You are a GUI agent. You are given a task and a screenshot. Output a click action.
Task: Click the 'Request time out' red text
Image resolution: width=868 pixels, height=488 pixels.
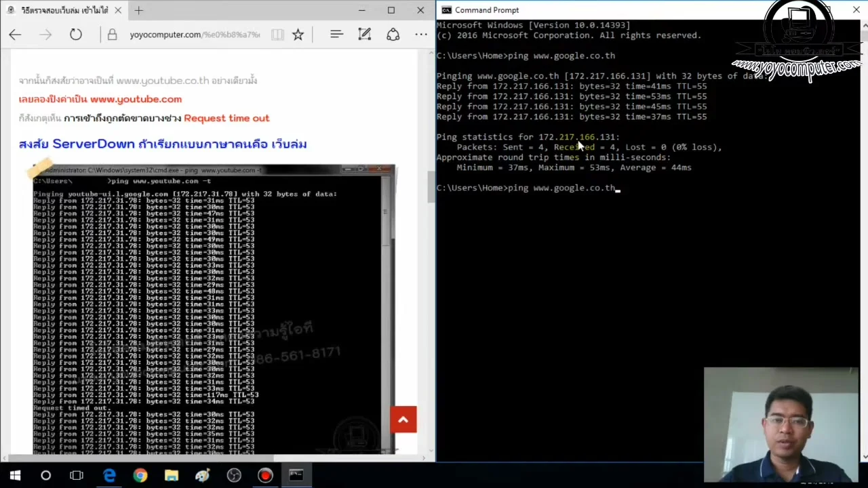click(226, 118)
